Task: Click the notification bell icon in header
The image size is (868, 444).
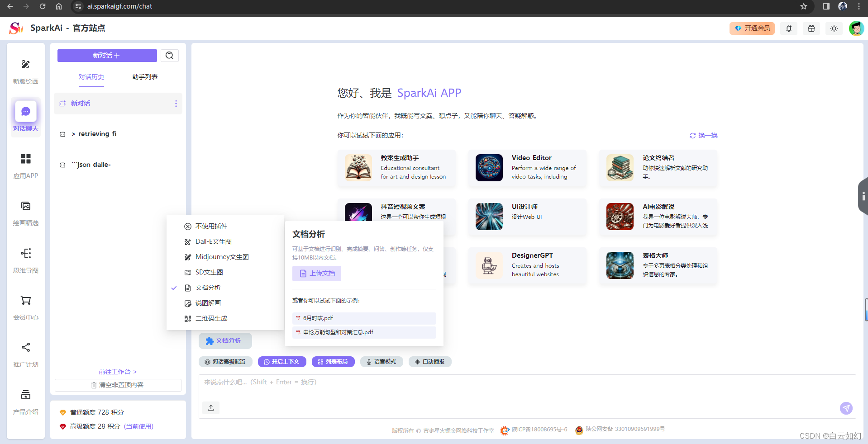Action: point(789,28)
